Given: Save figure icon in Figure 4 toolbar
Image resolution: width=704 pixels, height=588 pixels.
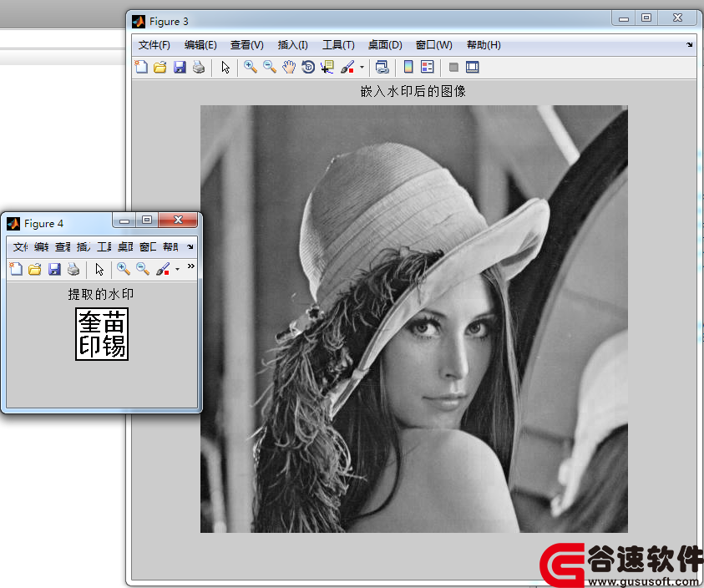Looking at the screenshot, I should click(54, 269).
